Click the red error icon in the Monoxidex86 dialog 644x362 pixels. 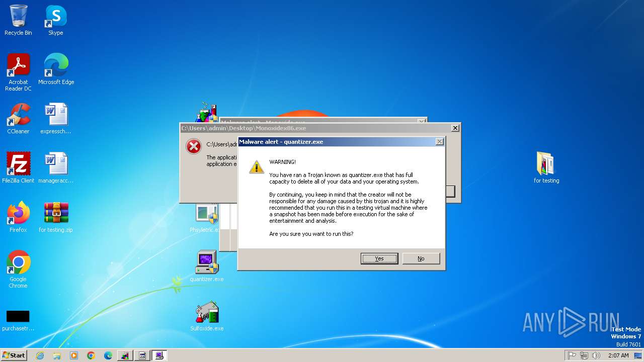pos(194,146)
